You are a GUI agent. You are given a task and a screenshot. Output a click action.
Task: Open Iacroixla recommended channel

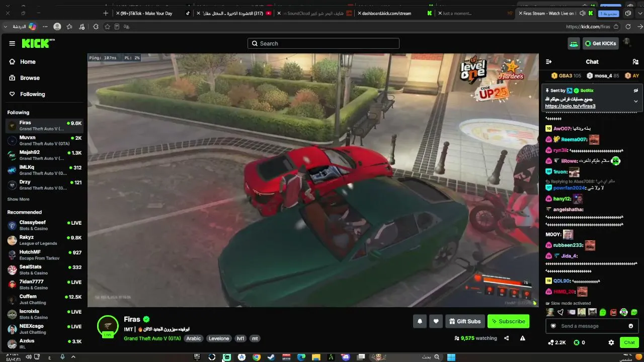(44, 314)
